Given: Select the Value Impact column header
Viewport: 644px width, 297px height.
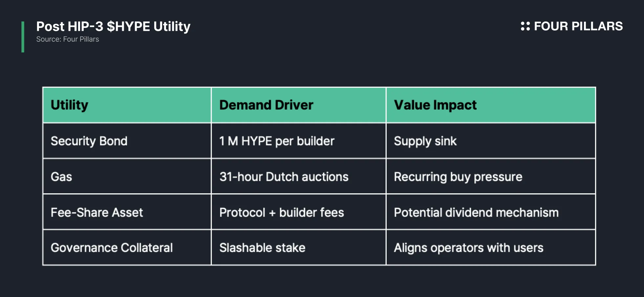Looking at the screenshot, I should point(491,105).
